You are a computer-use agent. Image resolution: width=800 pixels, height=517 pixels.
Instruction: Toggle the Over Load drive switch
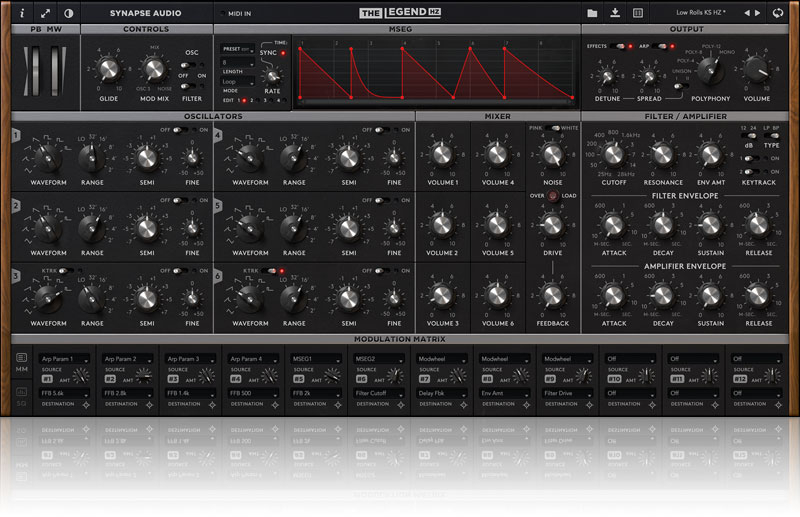[x=551, y=197]
